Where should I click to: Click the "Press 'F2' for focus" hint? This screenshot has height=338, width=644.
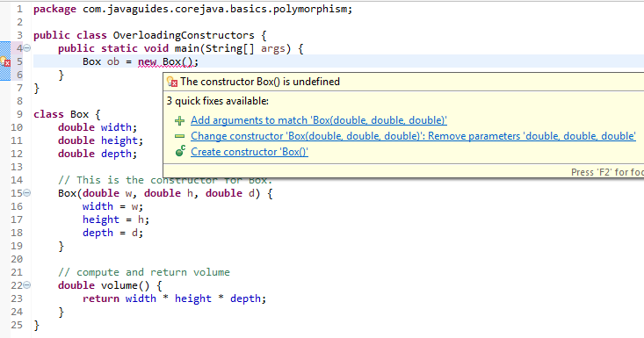(x=607, y=172)
